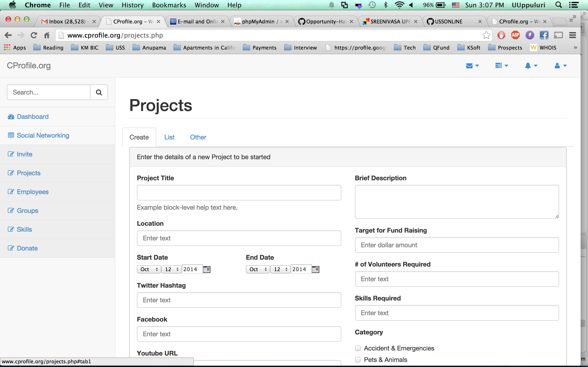Click the sidebar search magnifier button
This screenshot has width=588, height=367.
click(99, 92)
